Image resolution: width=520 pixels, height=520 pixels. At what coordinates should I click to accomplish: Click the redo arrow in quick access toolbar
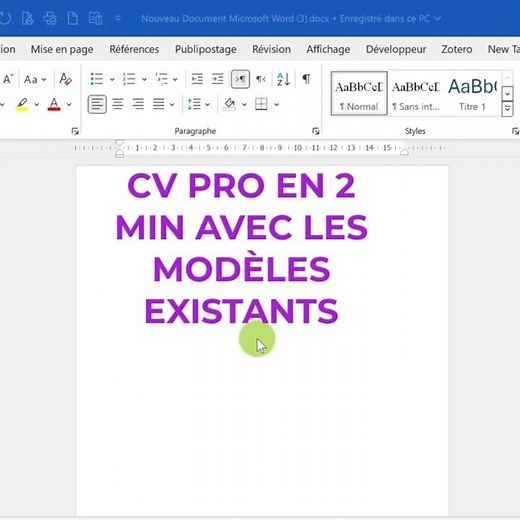coord(5,18)
